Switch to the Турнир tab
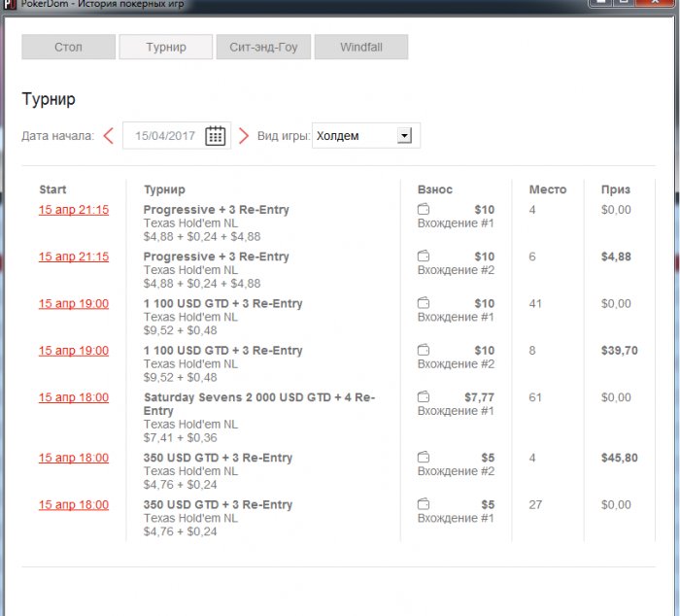Screen dimensions: 680x616 click(x=166, y=47)
